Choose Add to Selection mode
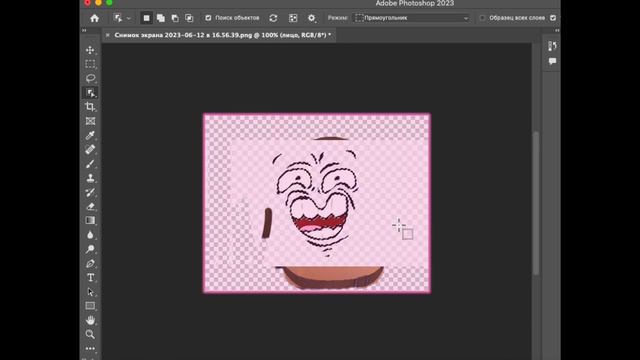This screenshot has height=360, width=640. coord(161,18)
